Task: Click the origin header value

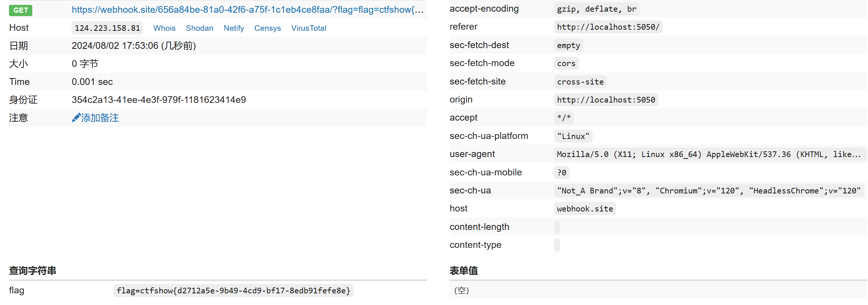Action: click(x=606, y=100)
